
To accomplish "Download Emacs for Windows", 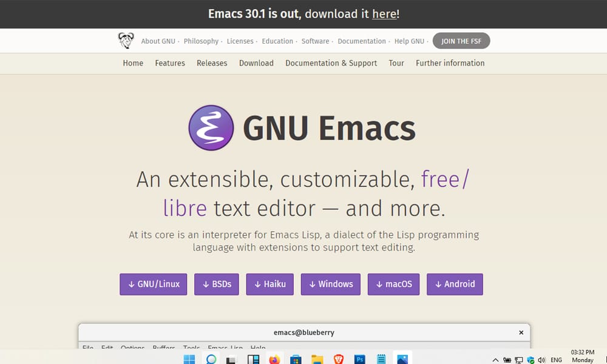I will point(330,284).
